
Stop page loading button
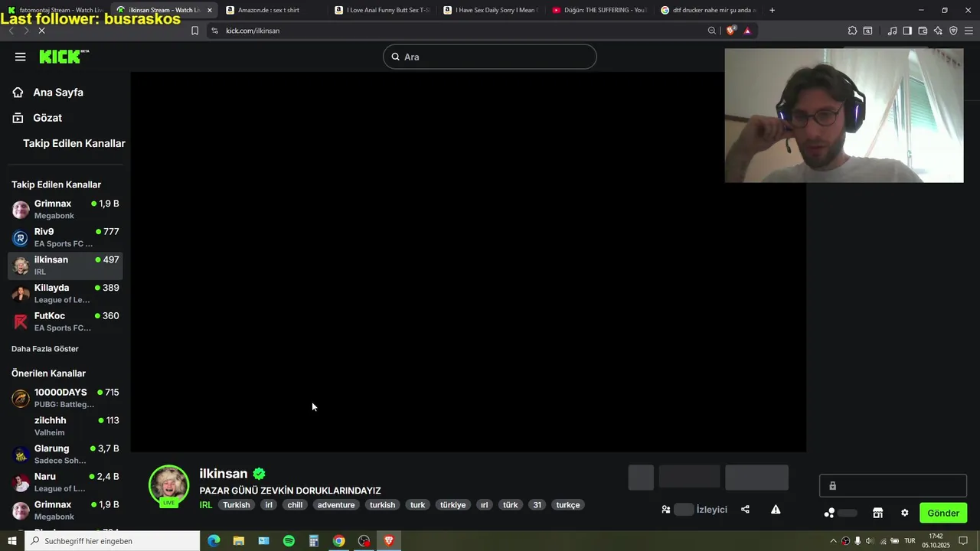(41, 31)
